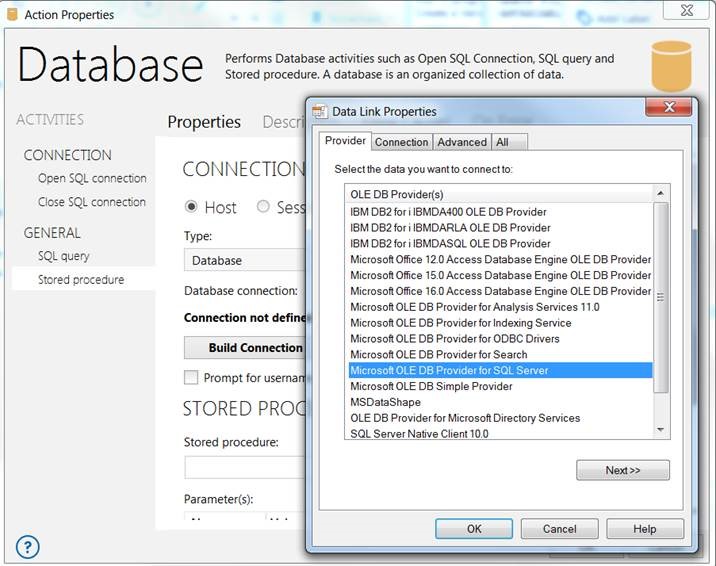Switch to the Provider tab
The width and height of the screenshot is (716, 566).
[345, 141]
